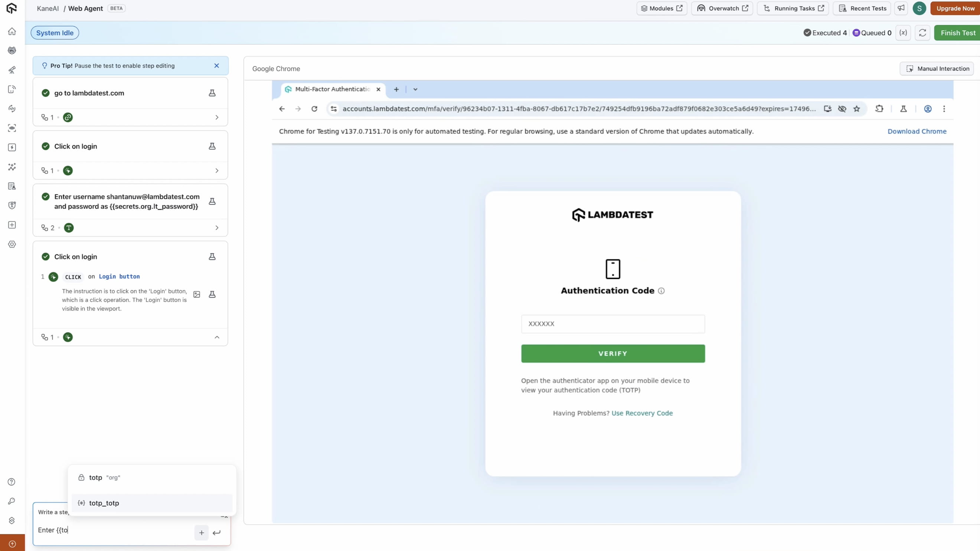980x551 pixels.
Task: Click the plus icon in step input box
Action: 202,532
